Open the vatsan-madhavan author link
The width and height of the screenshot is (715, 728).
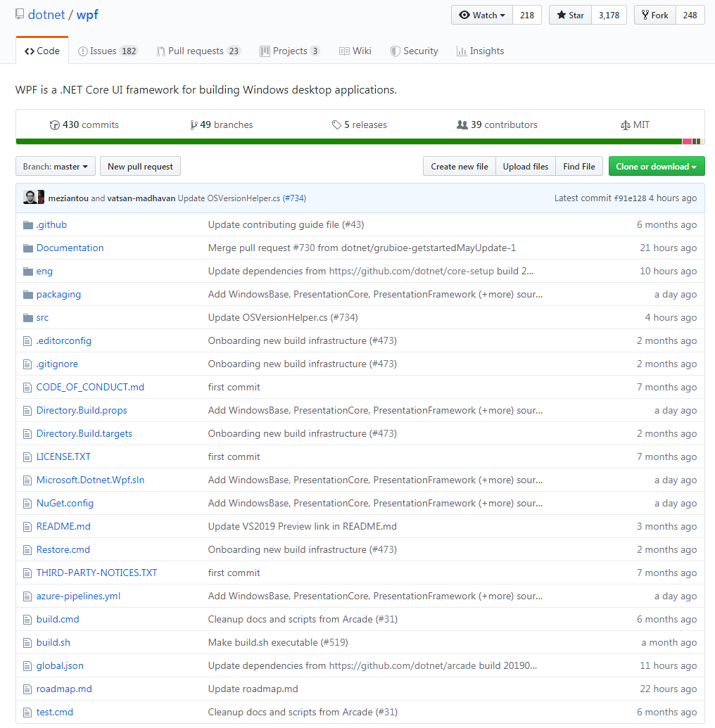[x=141, y=198]
